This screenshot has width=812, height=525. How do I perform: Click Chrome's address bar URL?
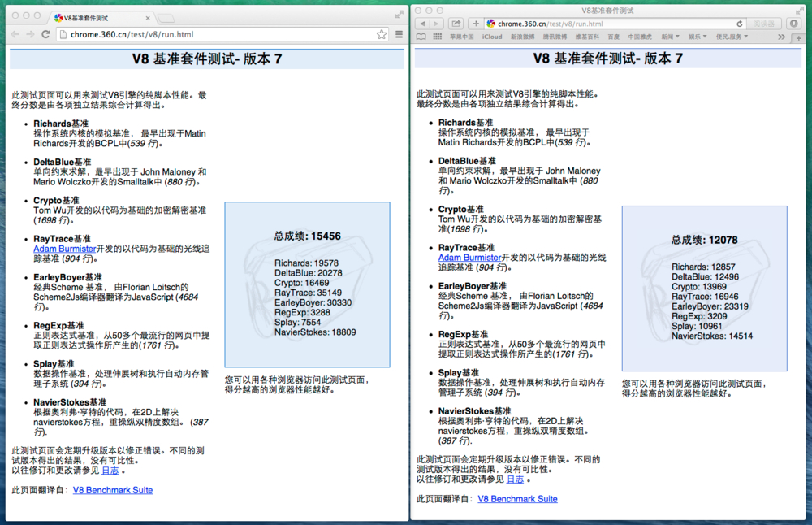point(132,34)
